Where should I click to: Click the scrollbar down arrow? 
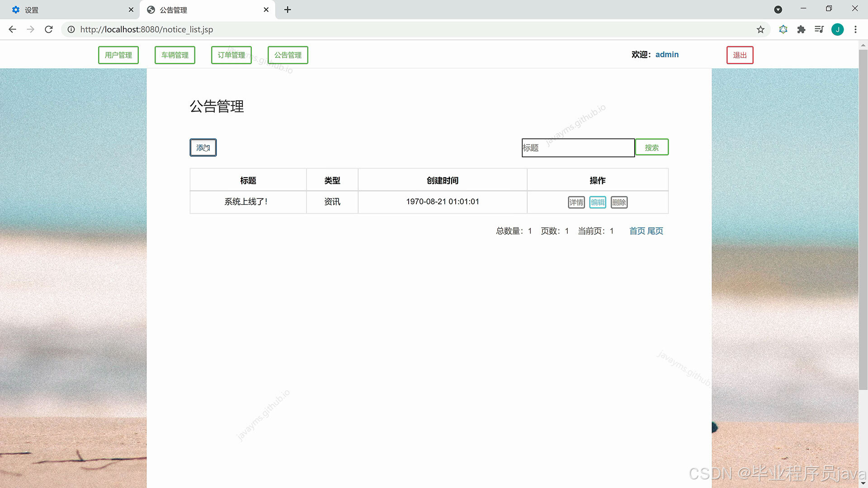click(x=863, y=483)
